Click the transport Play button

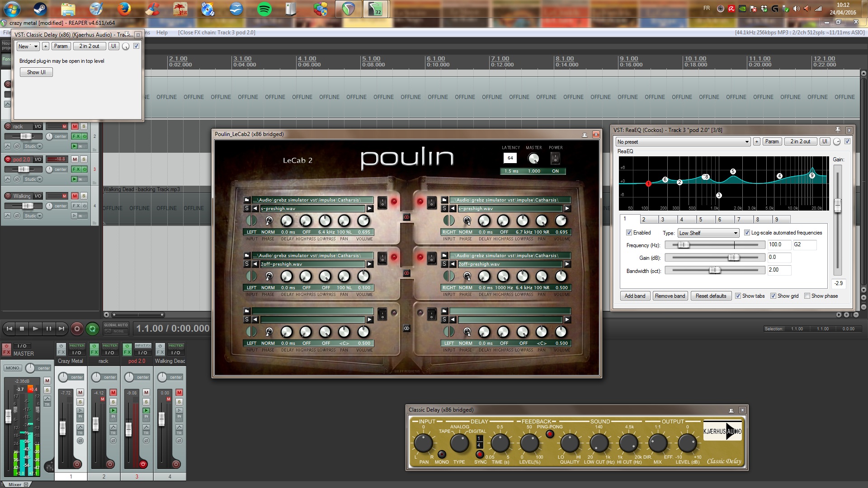point(35,328)
